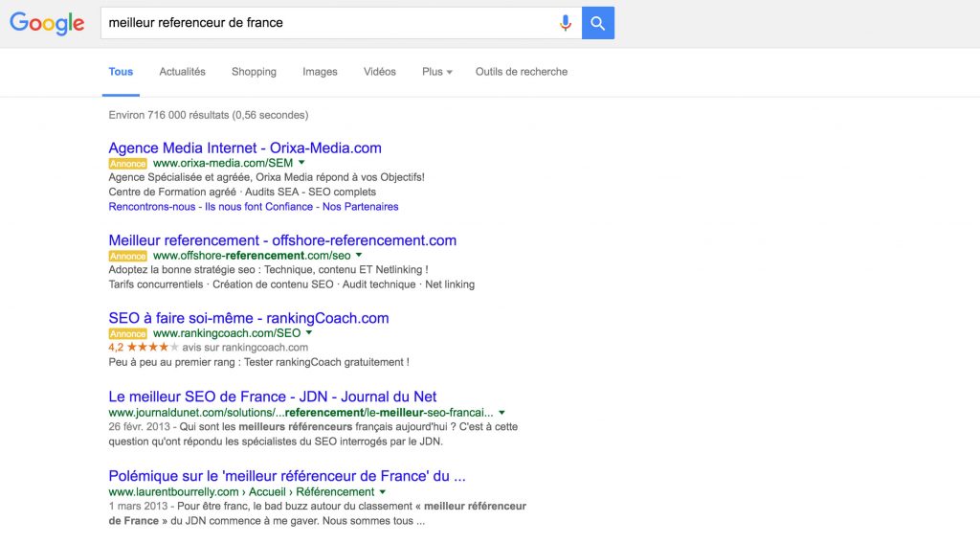
Task: Open the Shopping tab
Action: point(254,72)
